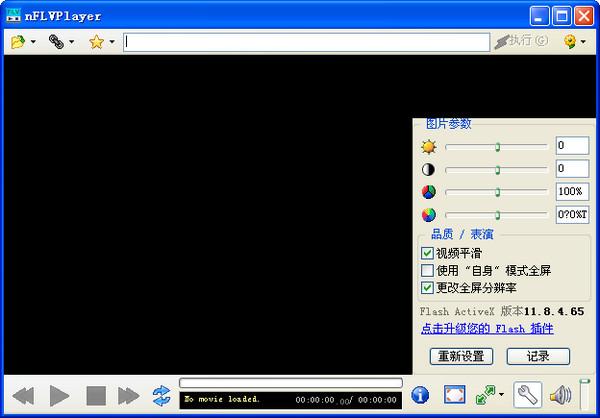Click the wrench settings icon
Viewport: 600px width, 418px height.
[527, 395]
